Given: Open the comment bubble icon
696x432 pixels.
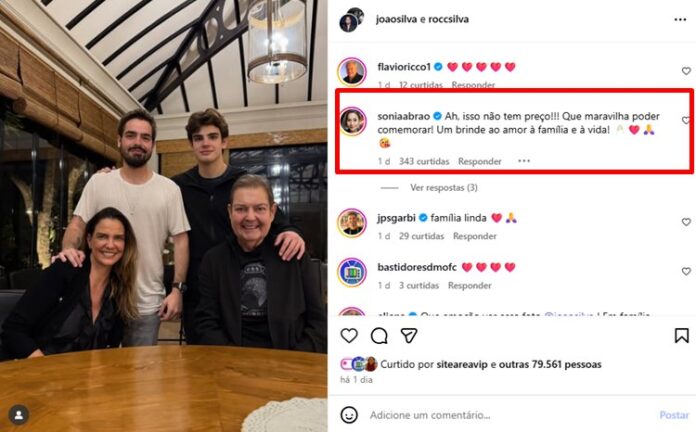Looking at the screenshot, I should point(379,336).
